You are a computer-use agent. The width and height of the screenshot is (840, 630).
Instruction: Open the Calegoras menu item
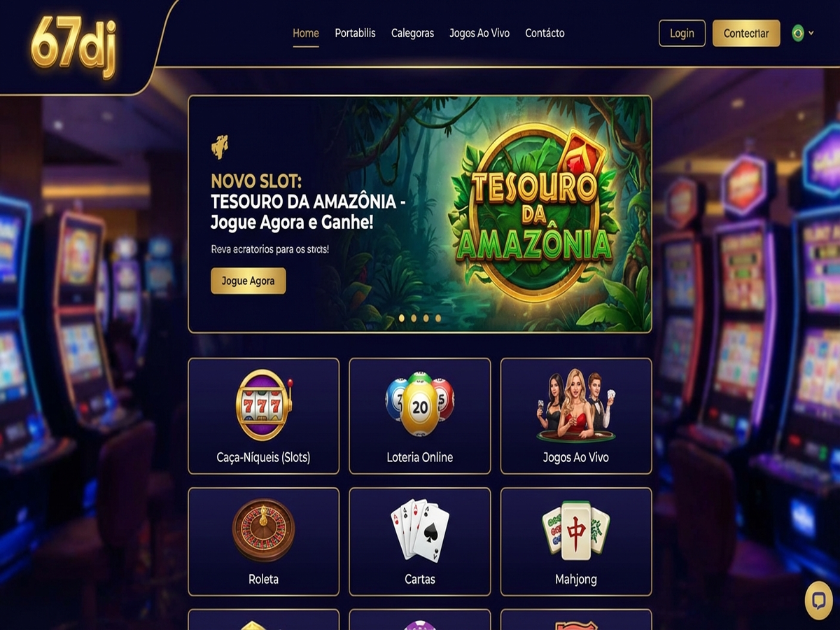[x=412, y=33]
